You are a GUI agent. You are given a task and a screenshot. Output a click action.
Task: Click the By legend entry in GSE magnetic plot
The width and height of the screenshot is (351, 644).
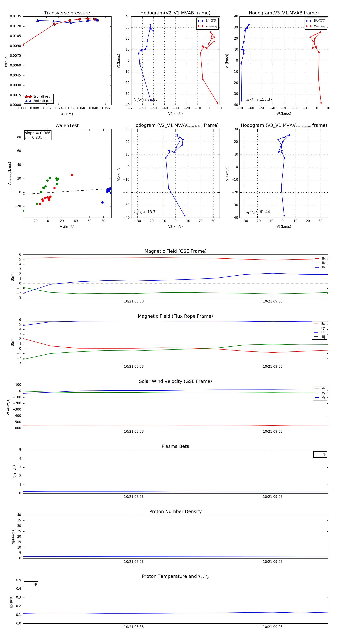320,263
